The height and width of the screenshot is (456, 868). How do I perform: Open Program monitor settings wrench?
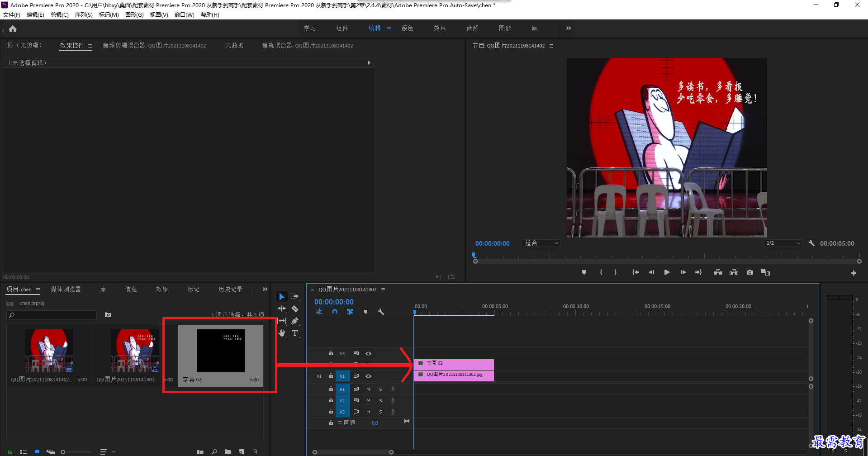coord(811,243)
